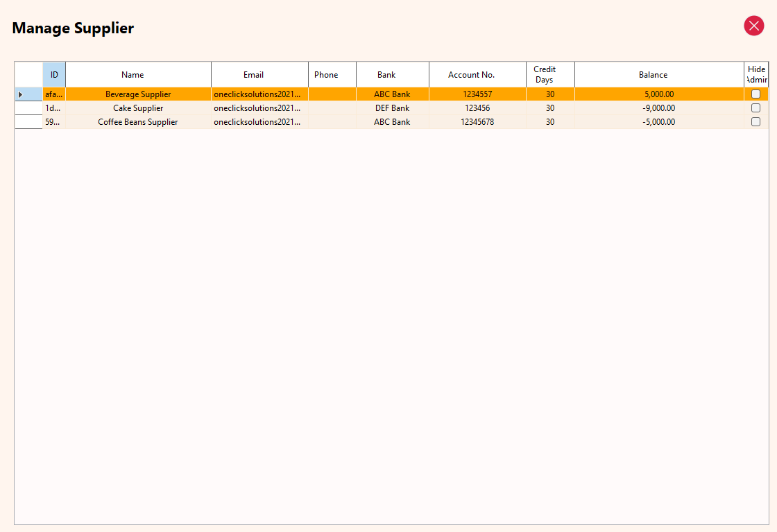Click the balance 5,000.00 cell
This screenshot has width=777, height=532.
660,94
